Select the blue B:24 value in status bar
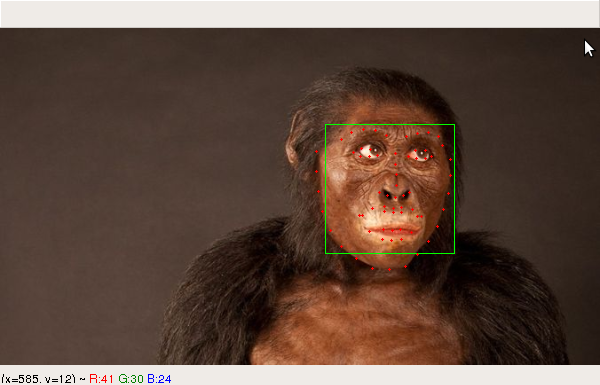Viewport: 600px width, 385px height. (159, 379)
